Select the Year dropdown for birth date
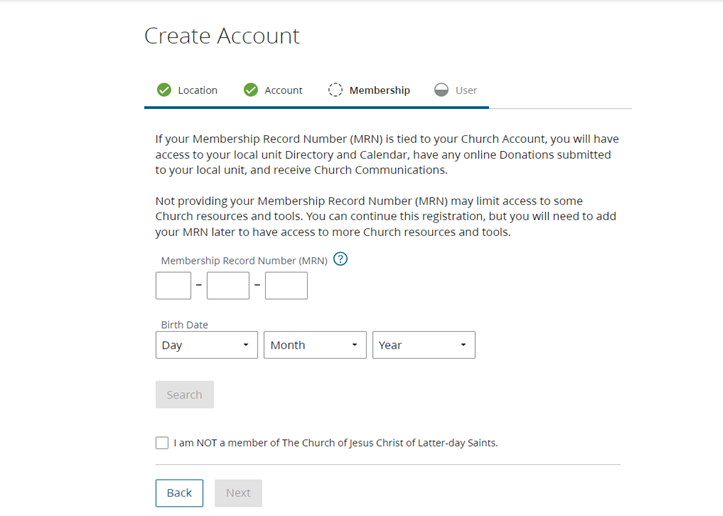Image resolution: width=723 pixels, height=516 pixels. [x=424, y=345]
